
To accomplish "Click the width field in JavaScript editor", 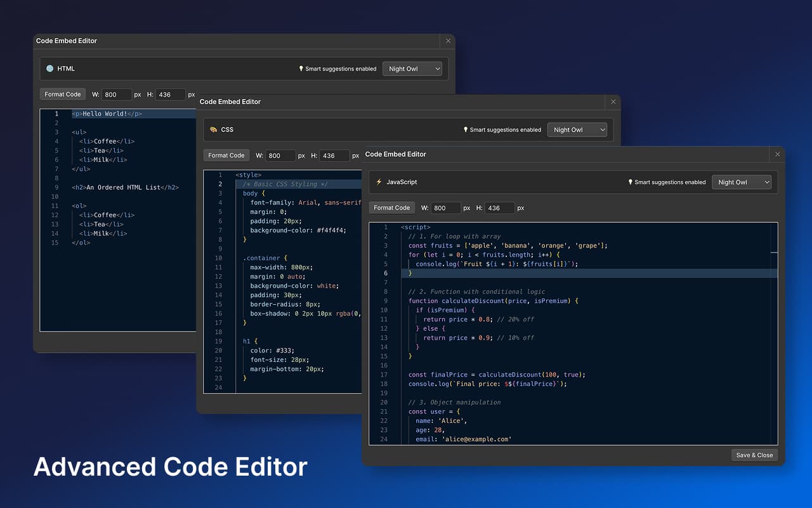I will click(445, 208).
